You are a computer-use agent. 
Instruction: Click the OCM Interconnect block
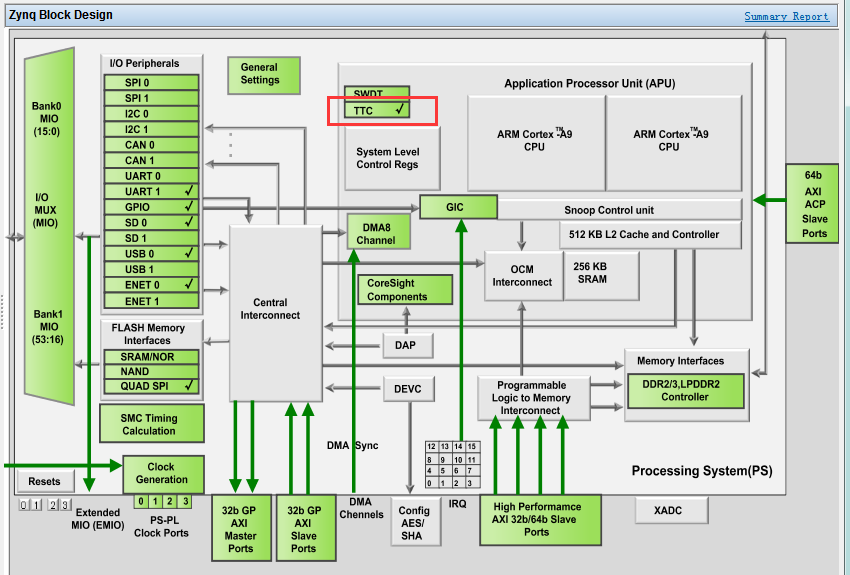pyautogui.click(x=523, y=275)
